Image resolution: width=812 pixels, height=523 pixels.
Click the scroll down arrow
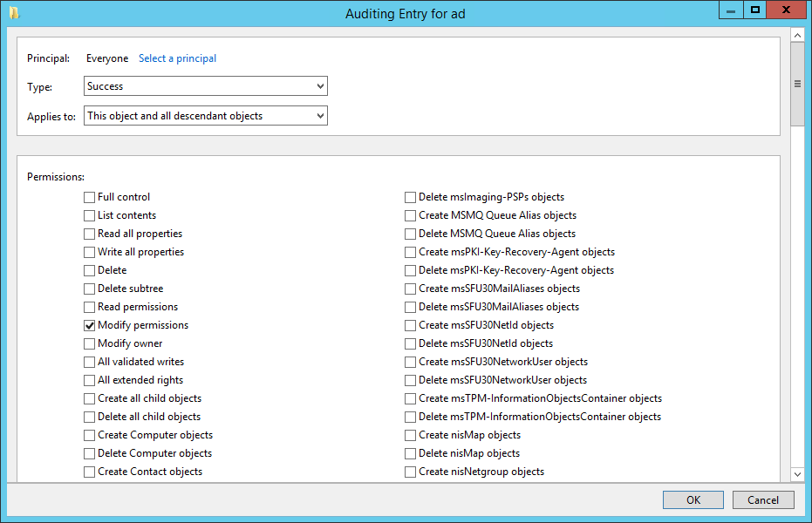(x=797, y=474)
